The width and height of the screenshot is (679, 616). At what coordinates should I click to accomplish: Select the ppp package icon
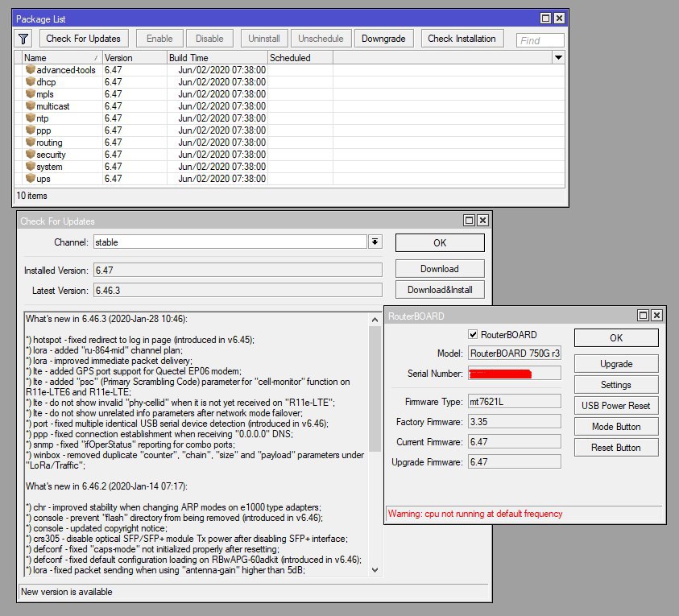tap(31, 130)
